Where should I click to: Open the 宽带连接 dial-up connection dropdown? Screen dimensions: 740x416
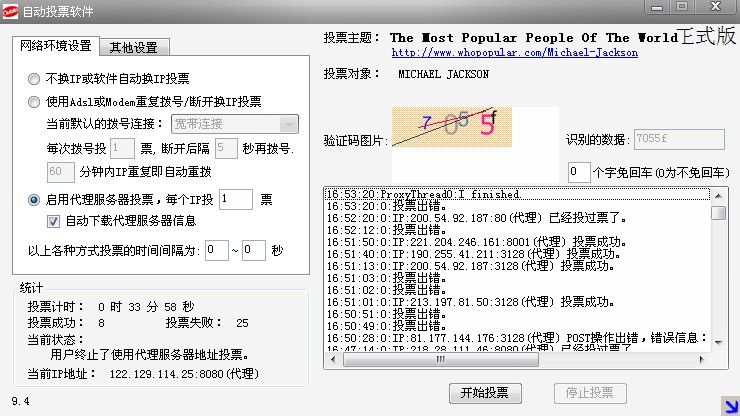pos(235,124)
